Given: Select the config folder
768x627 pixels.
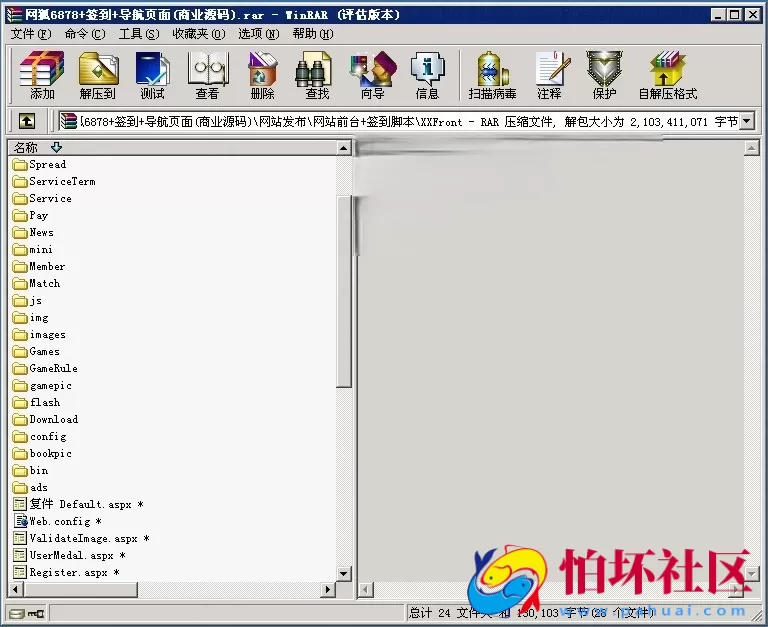Looking at the screenshot, I should [x=40, y=437].
